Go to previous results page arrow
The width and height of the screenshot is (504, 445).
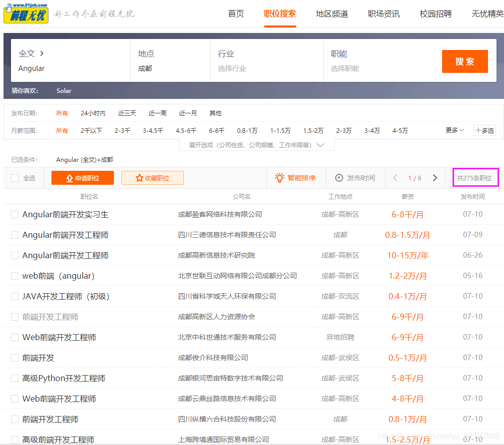click(395, 178)
